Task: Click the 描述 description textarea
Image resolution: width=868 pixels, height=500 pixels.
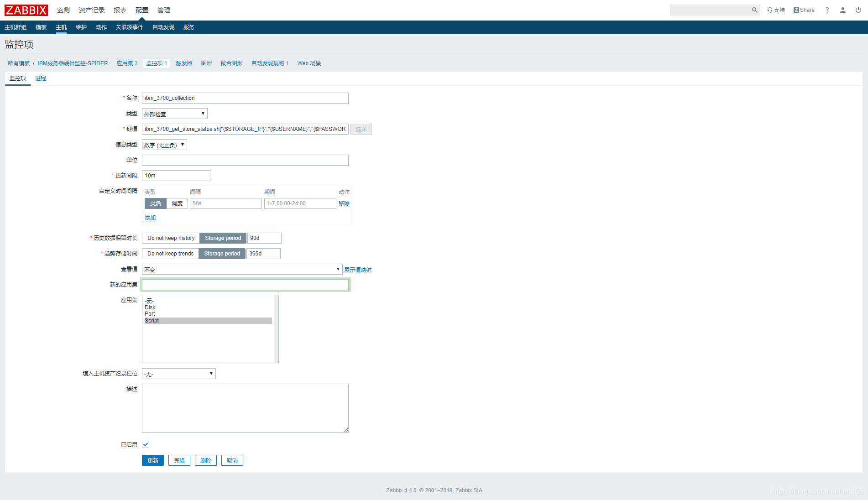Action: 245,408
